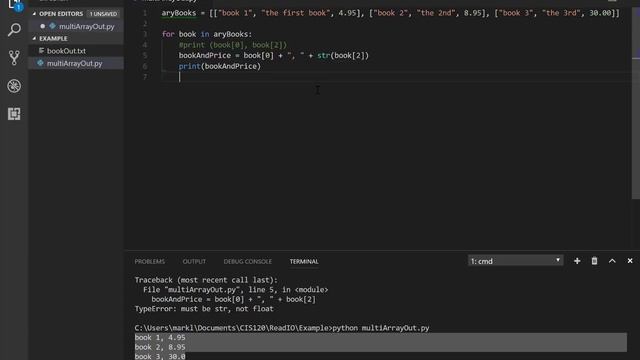Select multiArrayOut.py in EXAMPLE folder
This screenshot has width=640, height=360.
click(76, 63)
